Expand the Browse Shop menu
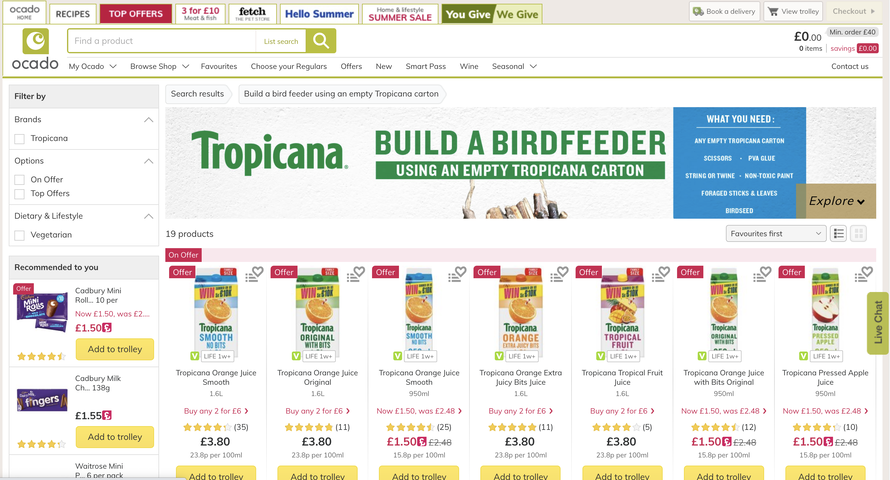 [x=159, y=66]
